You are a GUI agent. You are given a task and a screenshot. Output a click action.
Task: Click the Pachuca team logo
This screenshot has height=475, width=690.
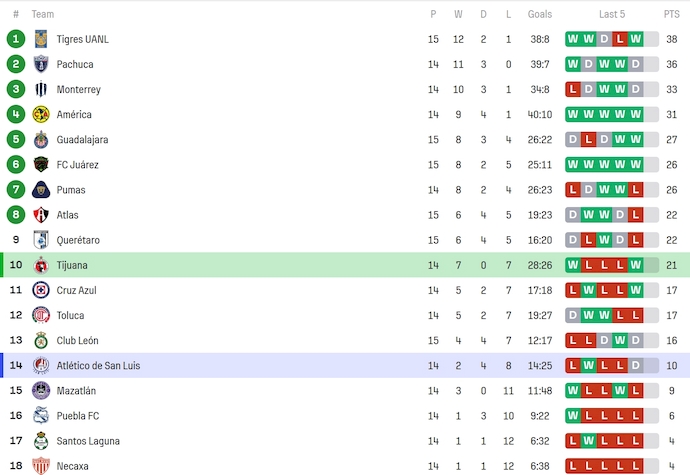click(x=41, y=64)
